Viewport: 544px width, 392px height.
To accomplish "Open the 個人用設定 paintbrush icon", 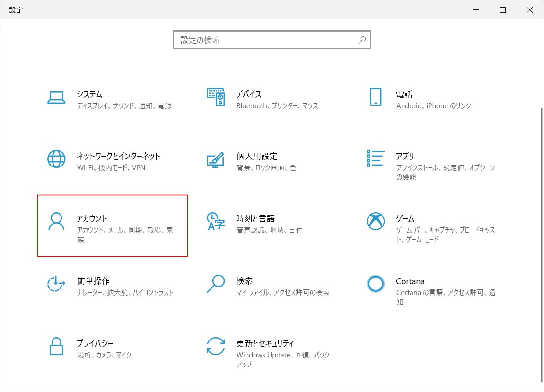I will pos(216,159).
